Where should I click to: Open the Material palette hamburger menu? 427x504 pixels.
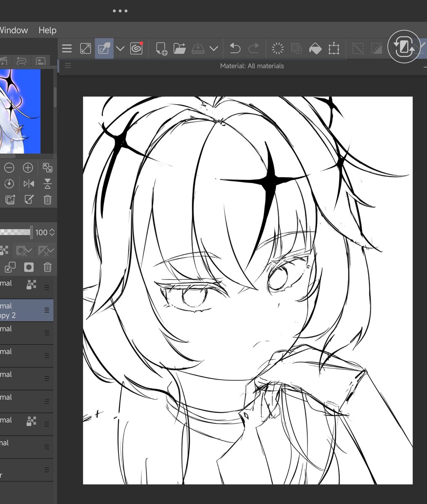pos(68,66)
